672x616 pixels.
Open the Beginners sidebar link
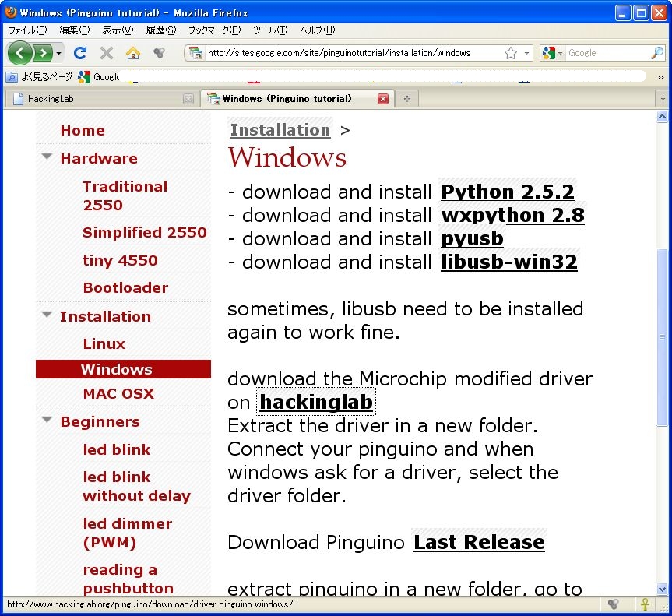coord(100,422)
